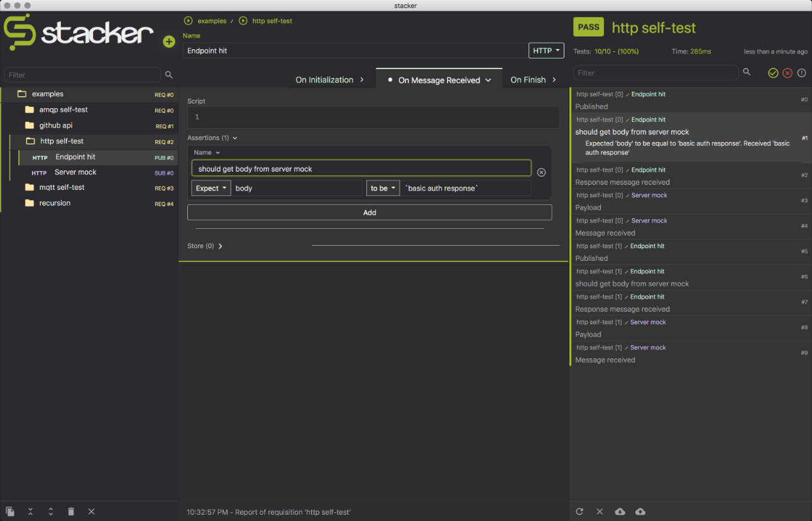This screenshot has width=812, height=521.
Task: Open the Expect assertion type dropdown
Action: [211, 188]
